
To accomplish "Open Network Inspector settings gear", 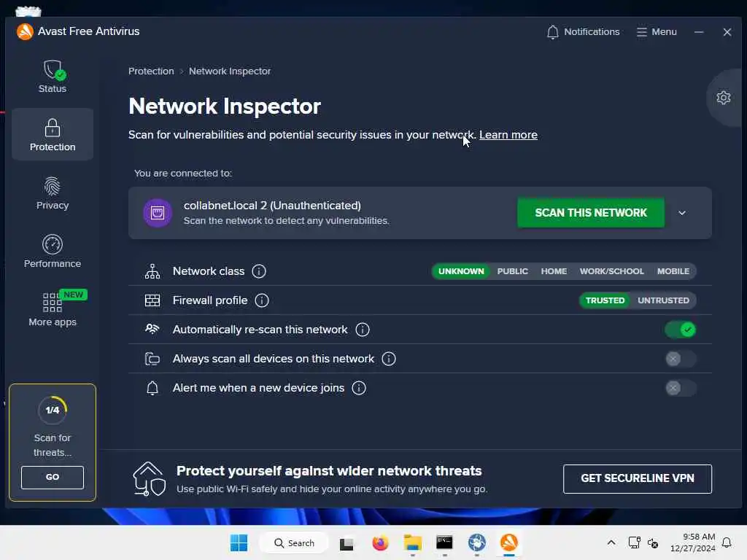I will click(723, 98).
